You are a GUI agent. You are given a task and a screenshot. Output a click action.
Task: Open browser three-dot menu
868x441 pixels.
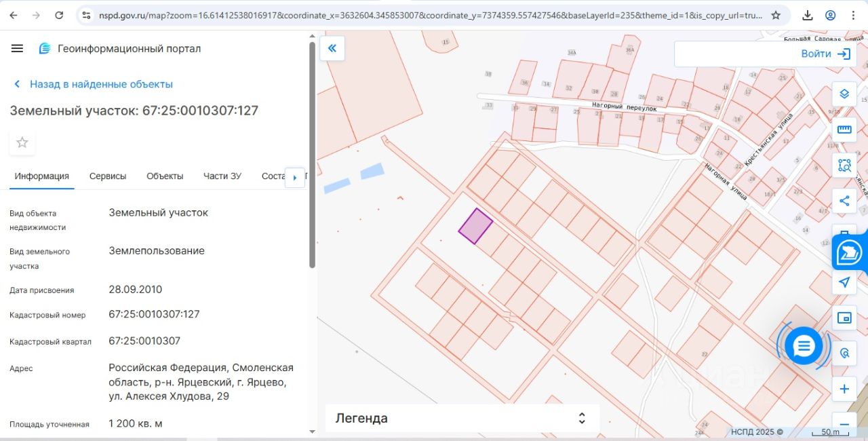(853, 15)
